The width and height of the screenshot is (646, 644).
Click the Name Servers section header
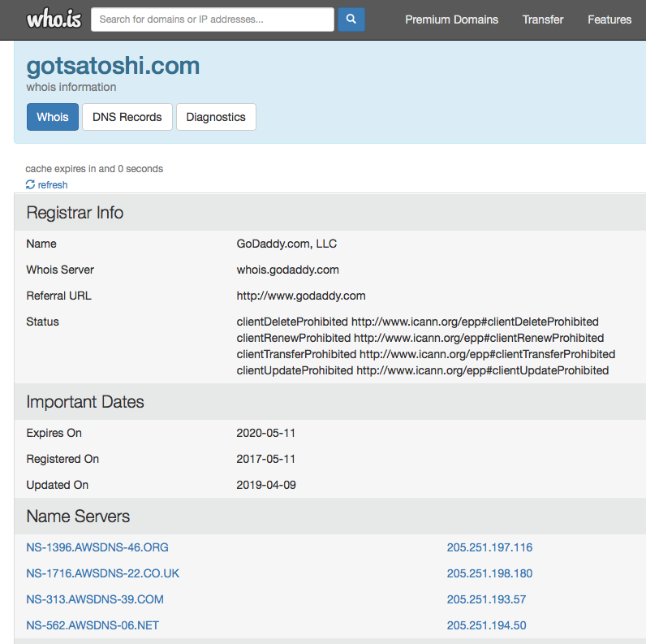click(78, 516)
